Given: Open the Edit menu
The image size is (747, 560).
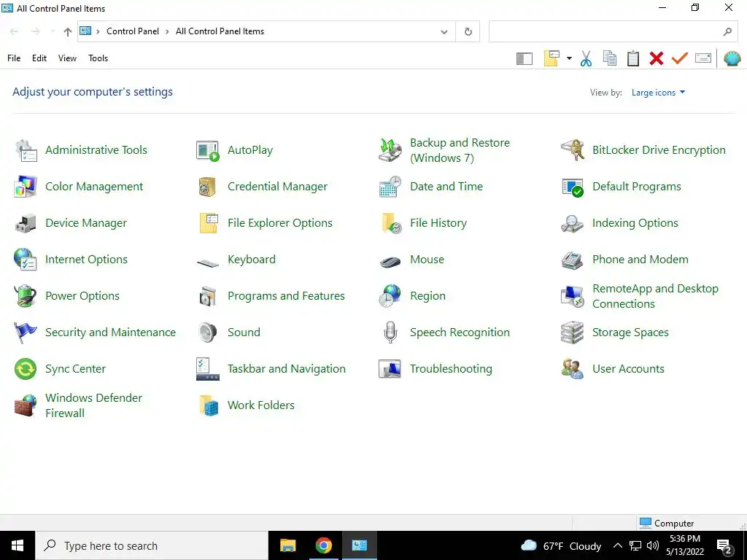Looking at the screenshot, I should point(39,58).
